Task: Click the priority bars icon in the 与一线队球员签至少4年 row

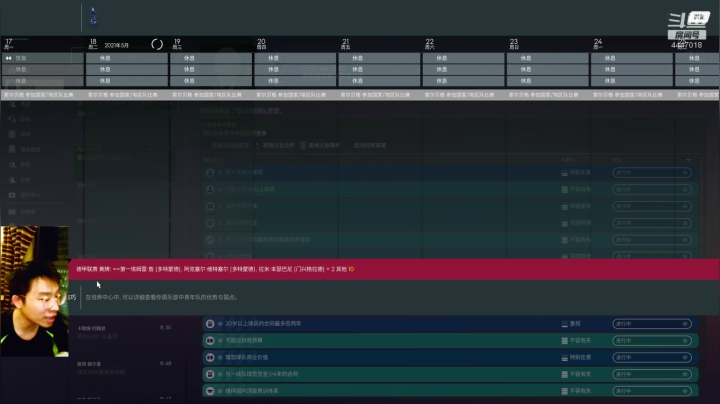Action: tap(564, 374)
